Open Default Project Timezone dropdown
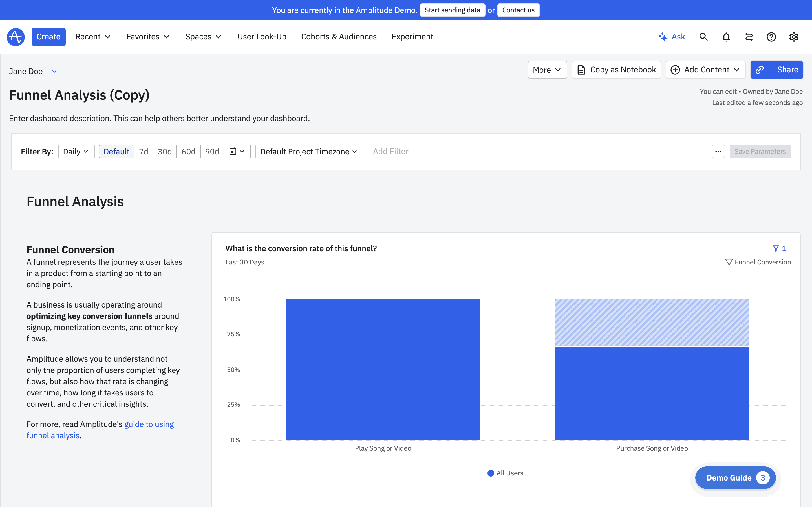 click(x=309, y=152)
